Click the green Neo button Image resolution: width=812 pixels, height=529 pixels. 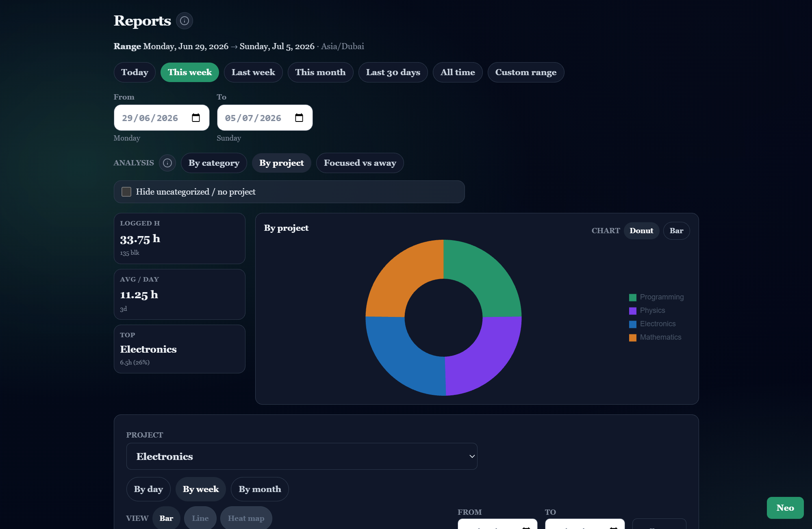coord(785,508)
